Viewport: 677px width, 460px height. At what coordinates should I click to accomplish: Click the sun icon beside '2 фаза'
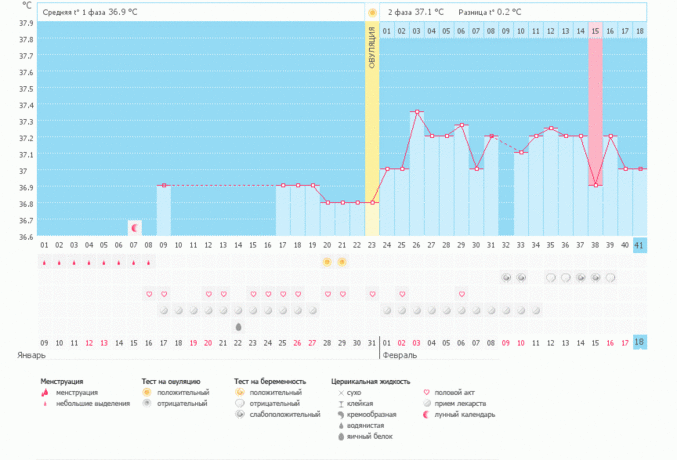[373, 13]
